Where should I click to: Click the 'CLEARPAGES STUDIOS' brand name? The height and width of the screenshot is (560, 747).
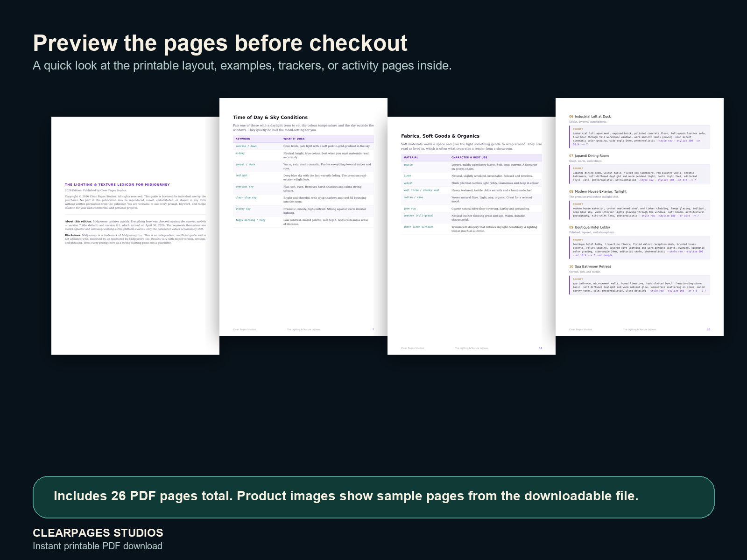point(98,533)
